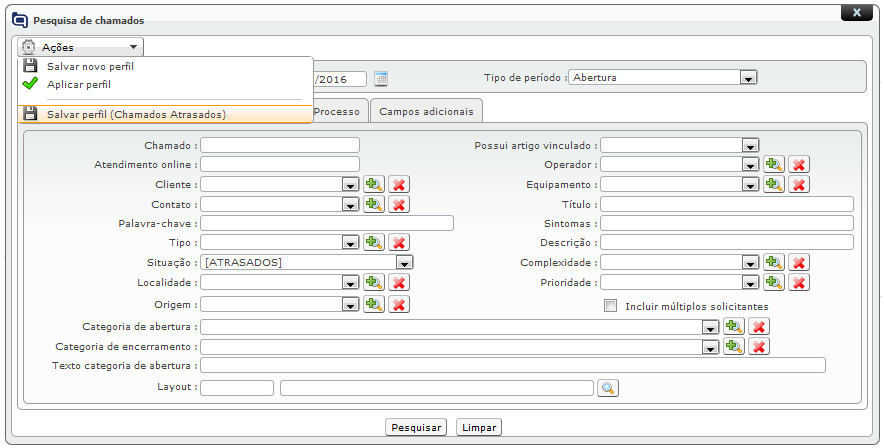Clear Prioridade with the red X icon
The height and width of the screenshot is (448, 884).
click(x=799, y=282)
